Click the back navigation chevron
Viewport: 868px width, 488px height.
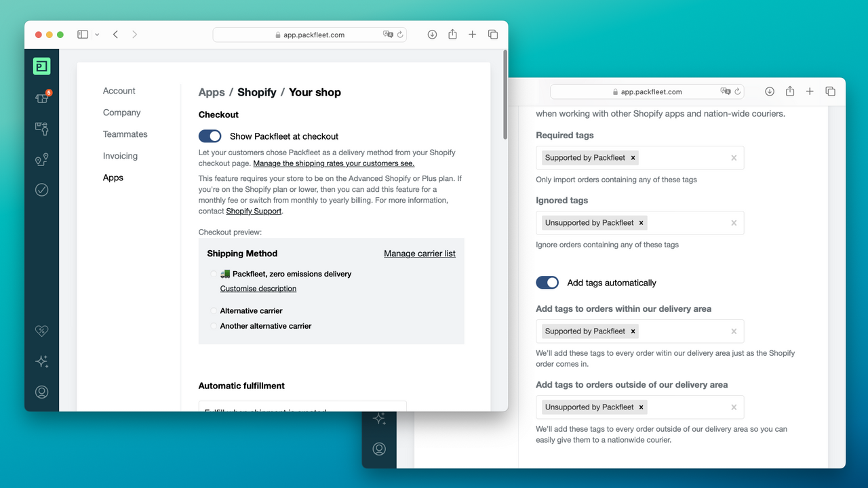tap(115, 34)
